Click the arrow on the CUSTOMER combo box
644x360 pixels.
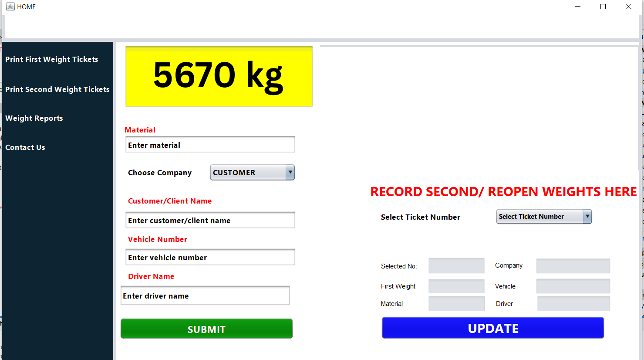point(290,172)
